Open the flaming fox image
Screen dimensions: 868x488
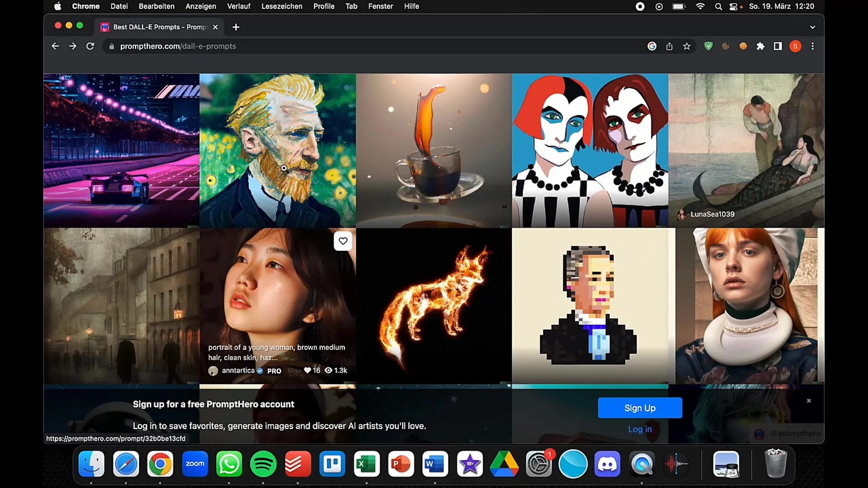[x=434, y=306]
